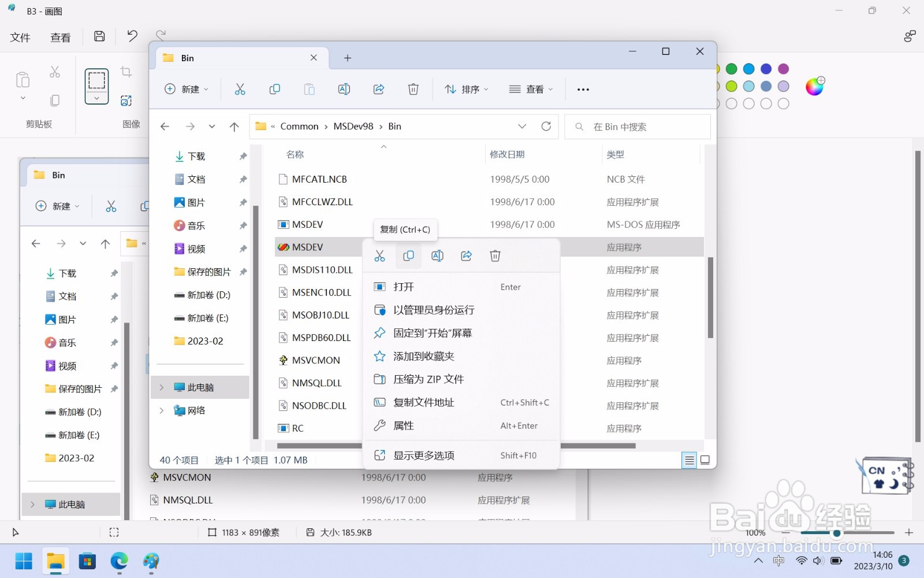Go up one folder in front Explorer
This screenshot has height=578, width=924.
pos(234,127)
